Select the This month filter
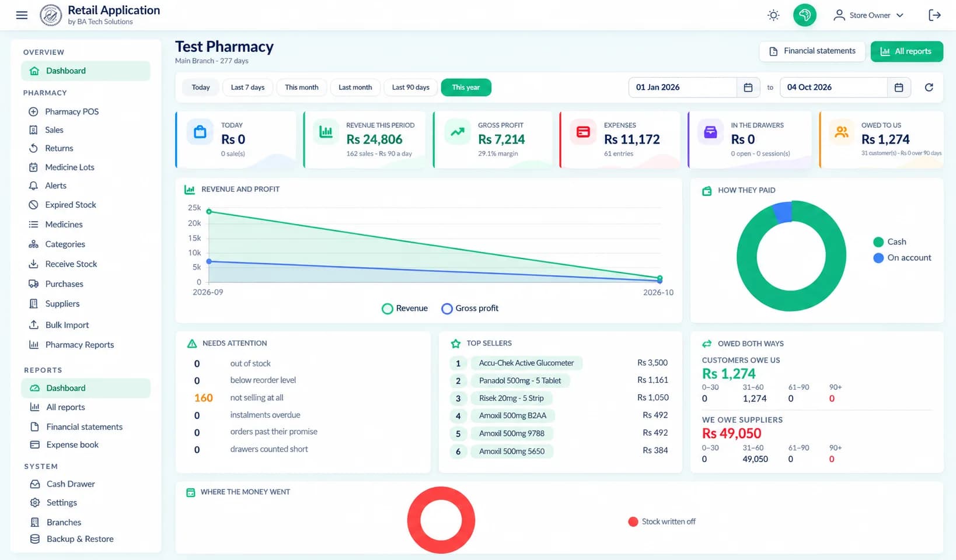 (x=302, y=87)
